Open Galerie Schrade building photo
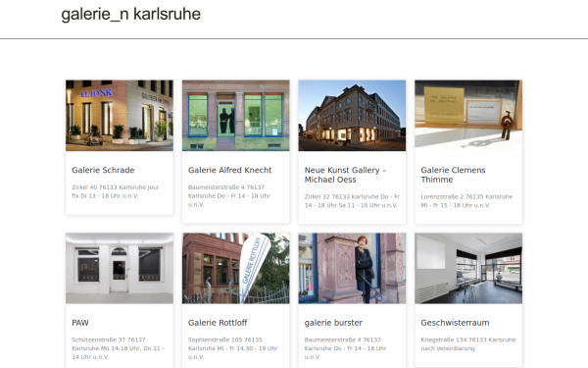 pos(120,115)
